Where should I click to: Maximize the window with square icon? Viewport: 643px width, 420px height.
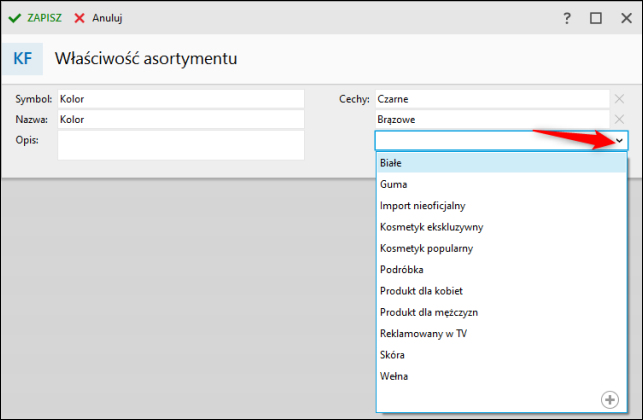pyautogui.click(x=596, y=18)
